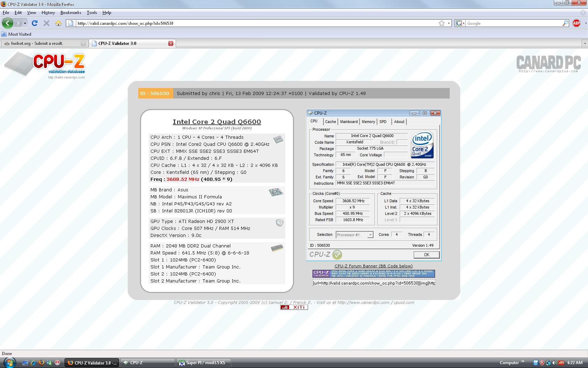The image size is (588, 368).
Task: Click the Stop loading X icon
Action: [46, 23]
